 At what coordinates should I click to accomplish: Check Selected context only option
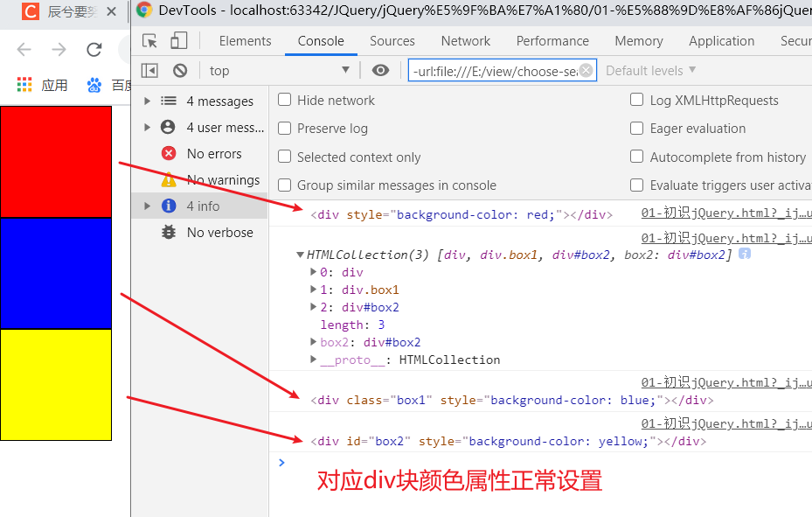(284, 157)
